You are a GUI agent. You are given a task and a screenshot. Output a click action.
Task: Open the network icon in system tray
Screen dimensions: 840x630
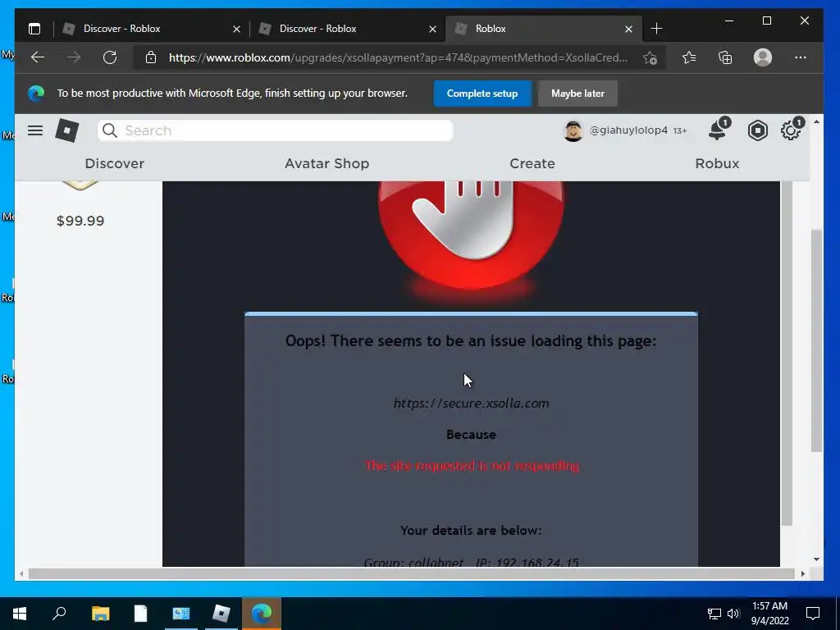point(714,614)
